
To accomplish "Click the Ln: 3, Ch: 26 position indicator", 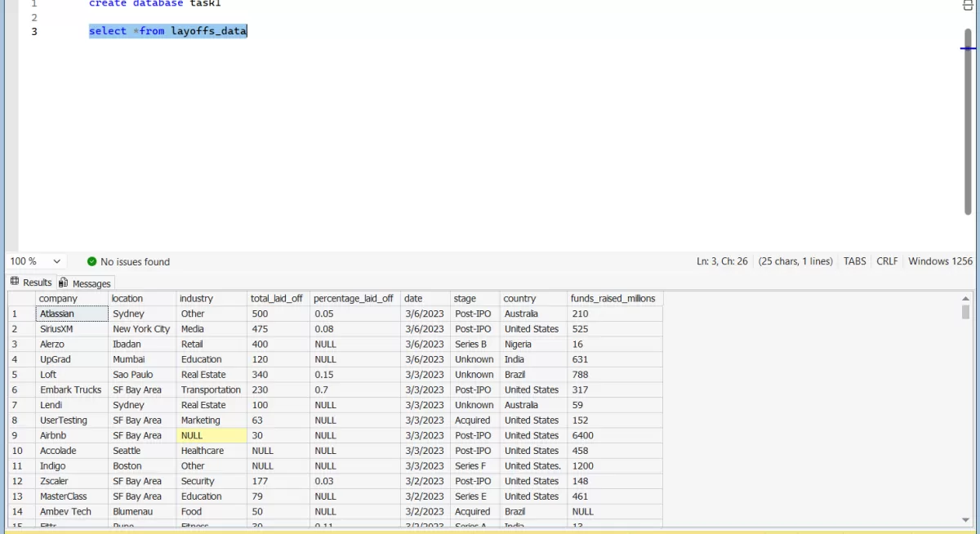I will click(722, 261).
